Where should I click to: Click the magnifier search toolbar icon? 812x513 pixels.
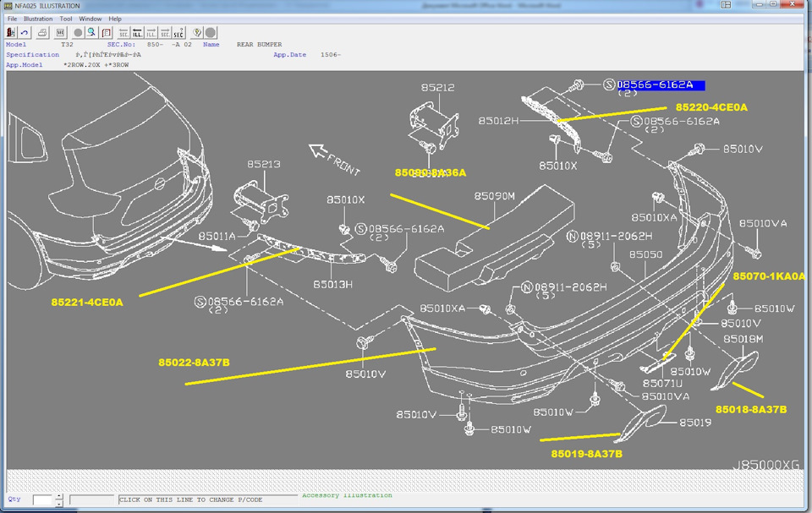(91, 32)
